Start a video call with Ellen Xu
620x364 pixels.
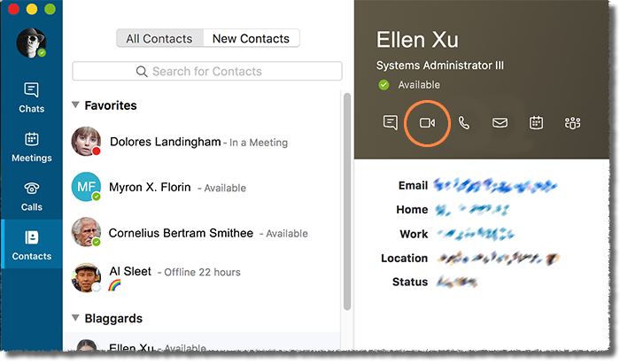427,123
